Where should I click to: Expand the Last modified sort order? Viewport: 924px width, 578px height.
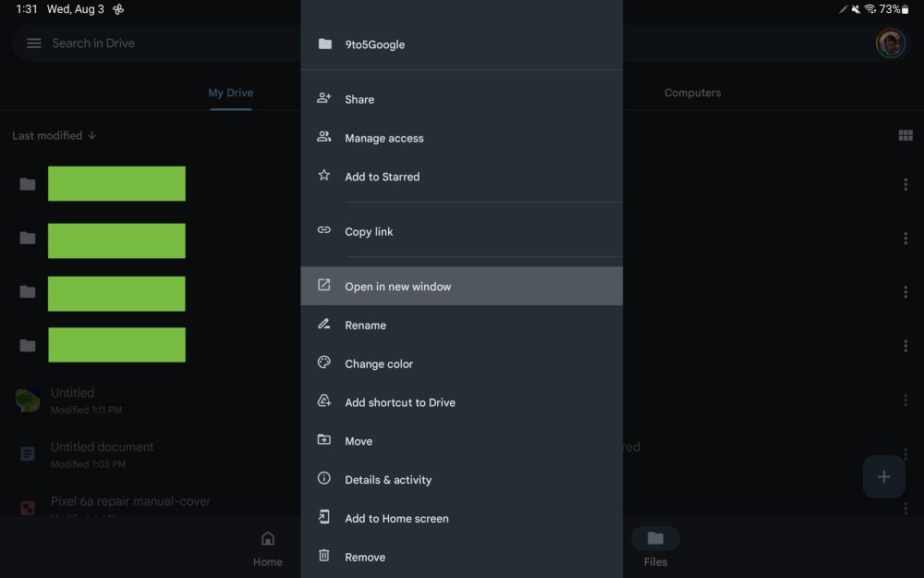coord(55,136)
